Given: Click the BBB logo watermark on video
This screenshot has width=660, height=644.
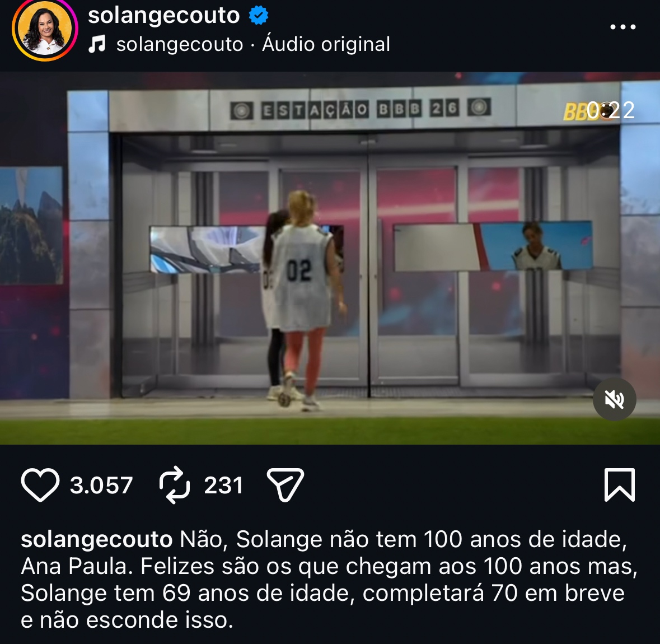Looking at the screenshot, I should click(576, 111).
